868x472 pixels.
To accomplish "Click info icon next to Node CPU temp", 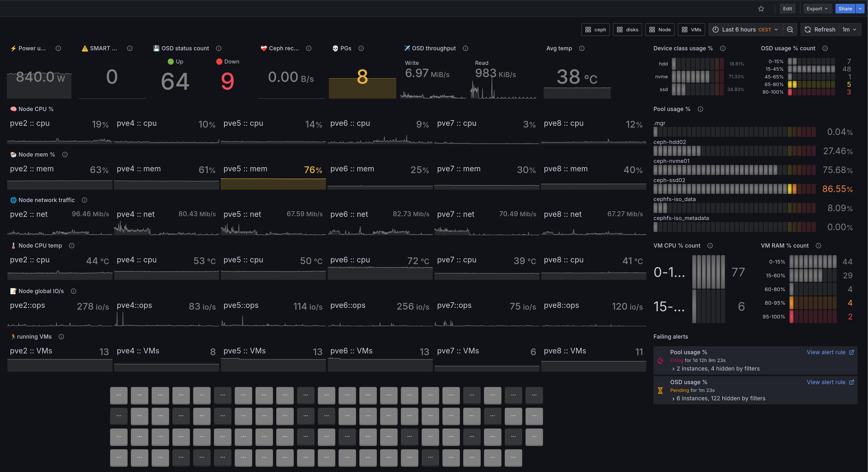I will pos(72,246).
